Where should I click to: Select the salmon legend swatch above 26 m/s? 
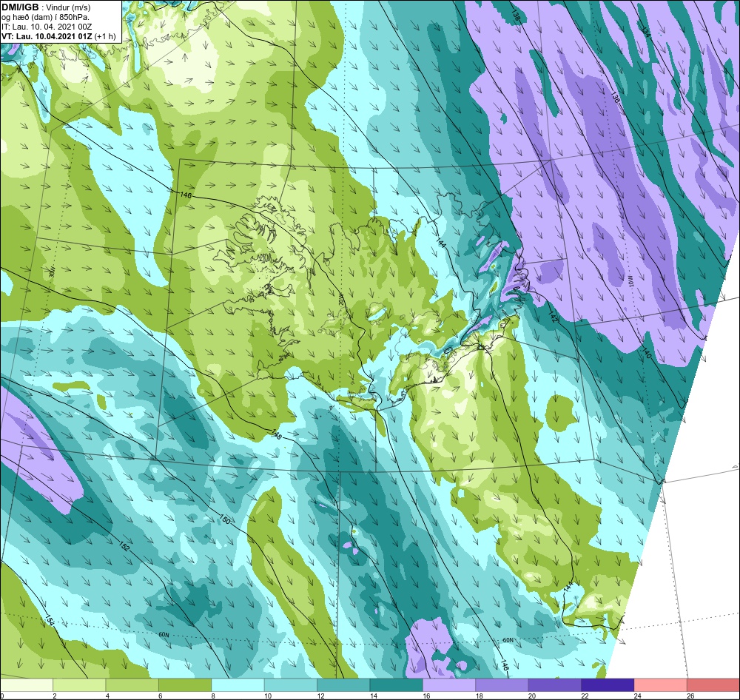tap(713, 684)
